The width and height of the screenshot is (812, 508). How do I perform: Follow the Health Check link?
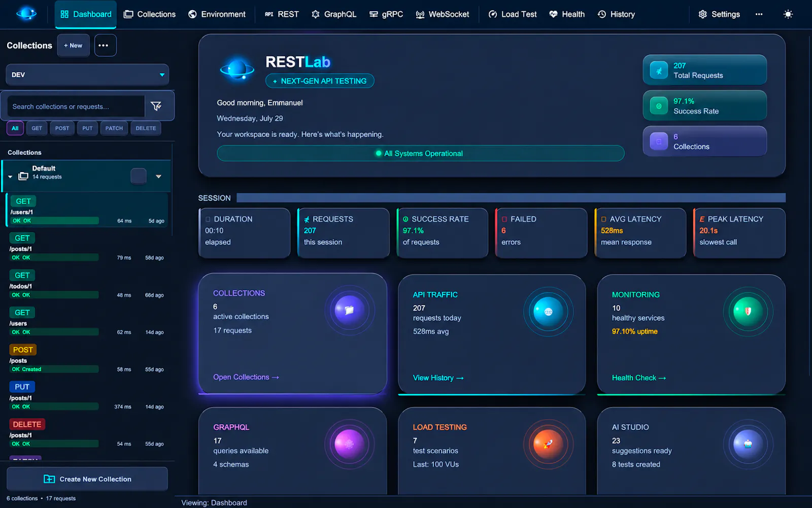point(639,378)
